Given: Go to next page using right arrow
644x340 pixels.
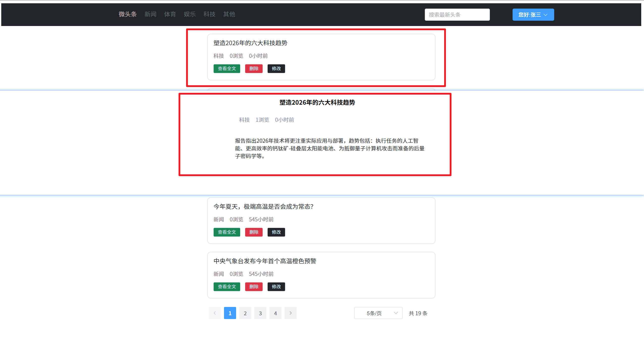Looking at the screenshot, I should (291, 313).
